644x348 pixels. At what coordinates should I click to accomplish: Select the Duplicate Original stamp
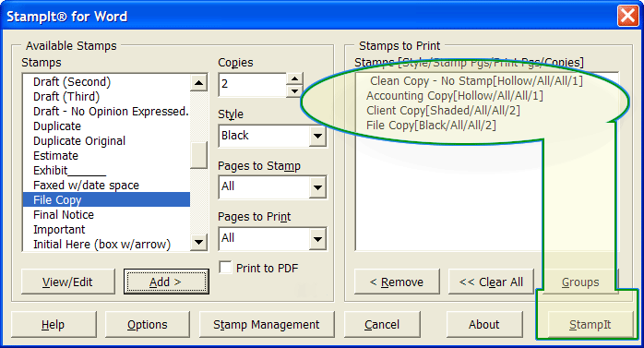(x=106, y=141)
